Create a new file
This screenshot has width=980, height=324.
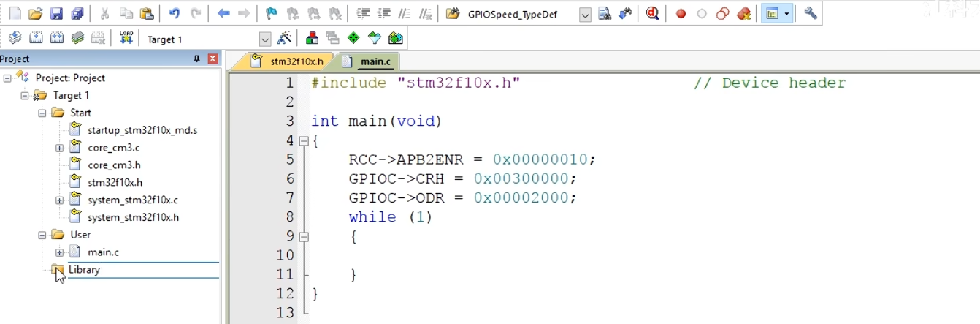pos(15,13)
